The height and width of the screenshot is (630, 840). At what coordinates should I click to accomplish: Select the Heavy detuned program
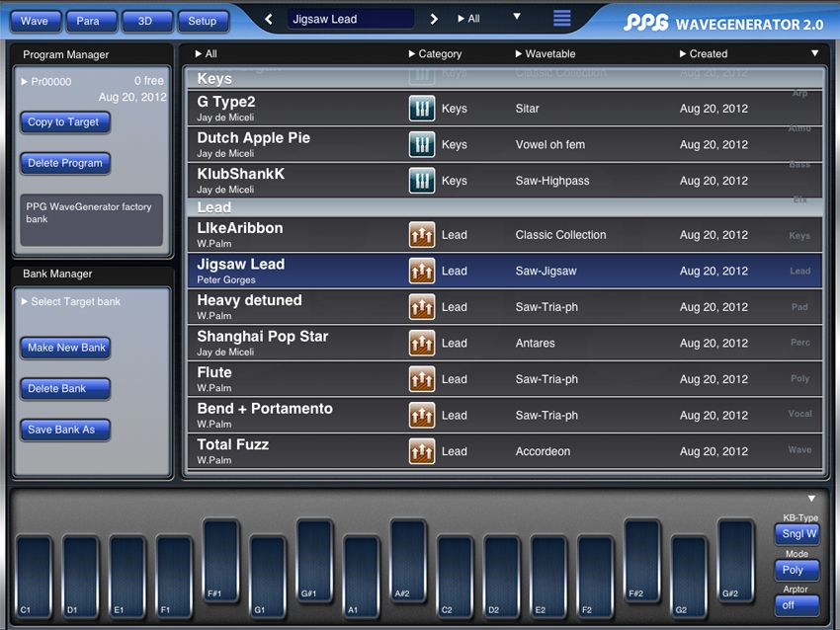click(504, 307)
